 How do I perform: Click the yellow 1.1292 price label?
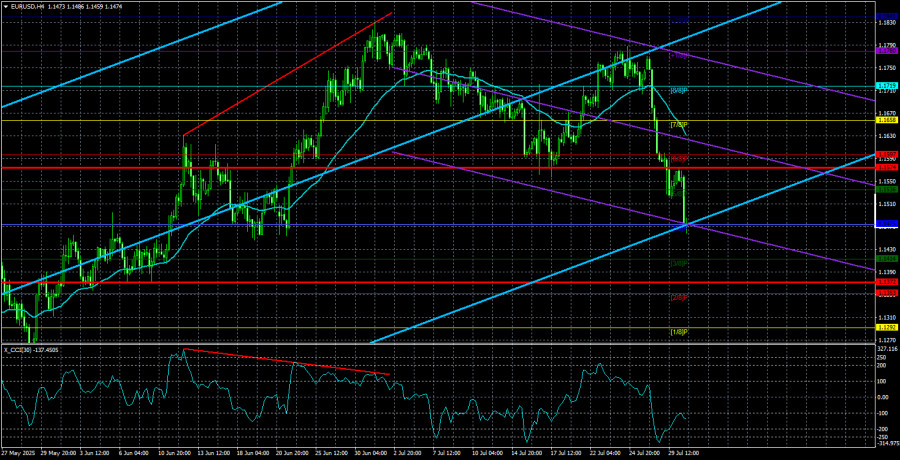click(x=885, y=327)
